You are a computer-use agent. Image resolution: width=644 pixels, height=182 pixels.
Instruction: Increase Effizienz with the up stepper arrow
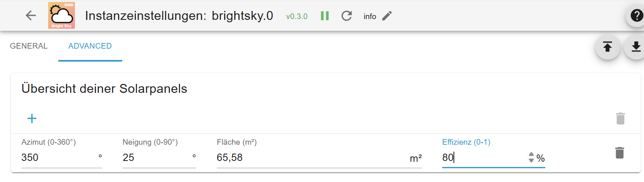tap(531, 154)
